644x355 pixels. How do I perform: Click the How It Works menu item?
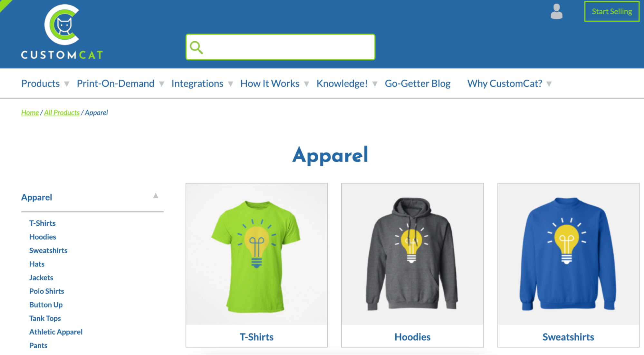click(270, 83)
